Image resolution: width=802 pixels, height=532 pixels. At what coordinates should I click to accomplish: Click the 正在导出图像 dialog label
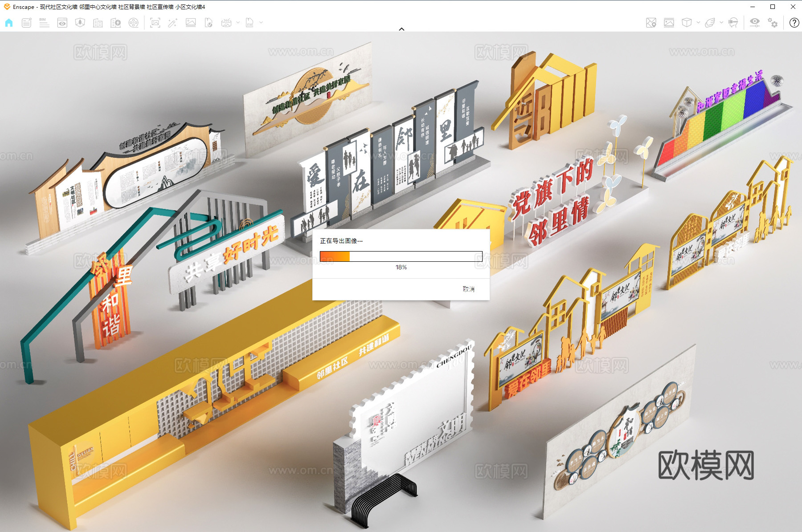pyautogui.click(x=341, y=241)
